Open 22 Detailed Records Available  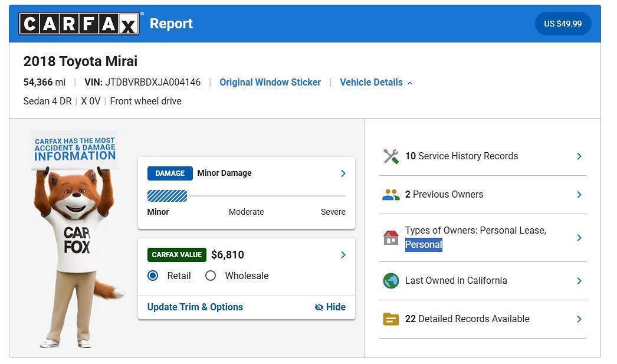pos(483,319)
